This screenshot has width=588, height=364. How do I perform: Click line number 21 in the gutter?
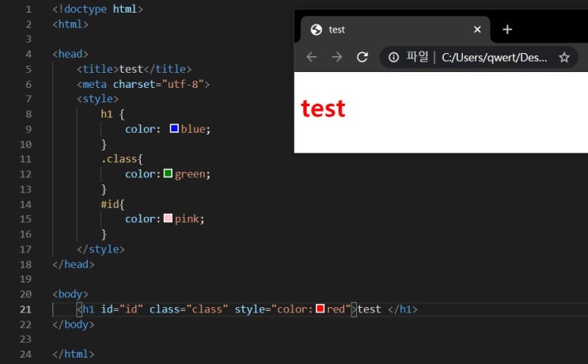coord(25,309)
